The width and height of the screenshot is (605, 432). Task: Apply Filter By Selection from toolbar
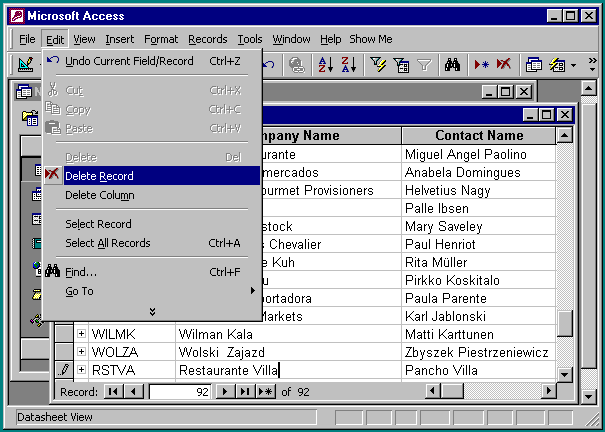click(378, 65)
